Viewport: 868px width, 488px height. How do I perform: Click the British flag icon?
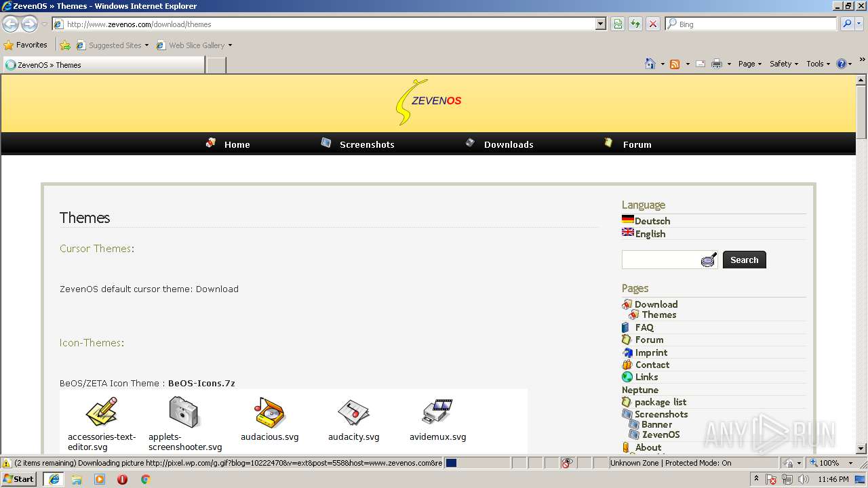tap(628, 232)
